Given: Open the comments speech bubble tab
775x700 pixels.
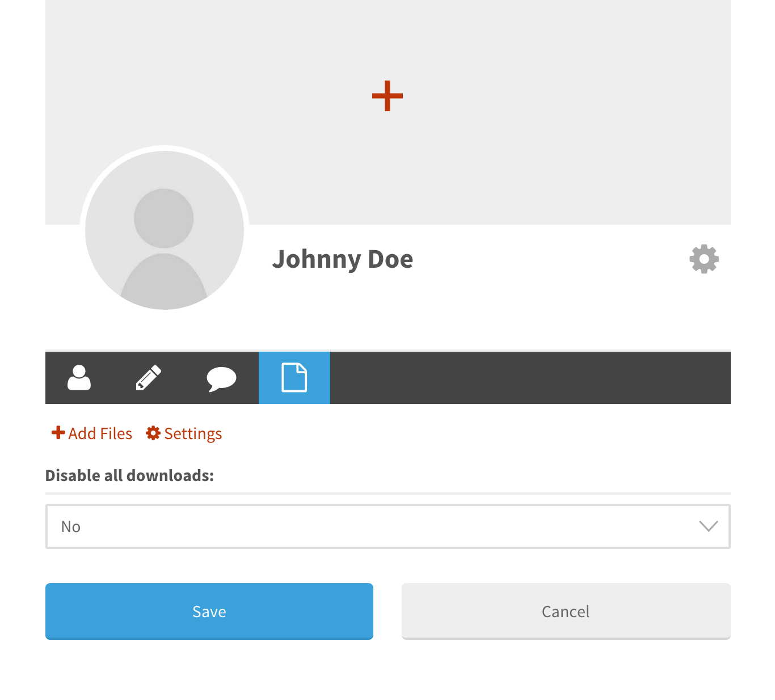Looking at the screenshot, I should click(x=221, y=378).
